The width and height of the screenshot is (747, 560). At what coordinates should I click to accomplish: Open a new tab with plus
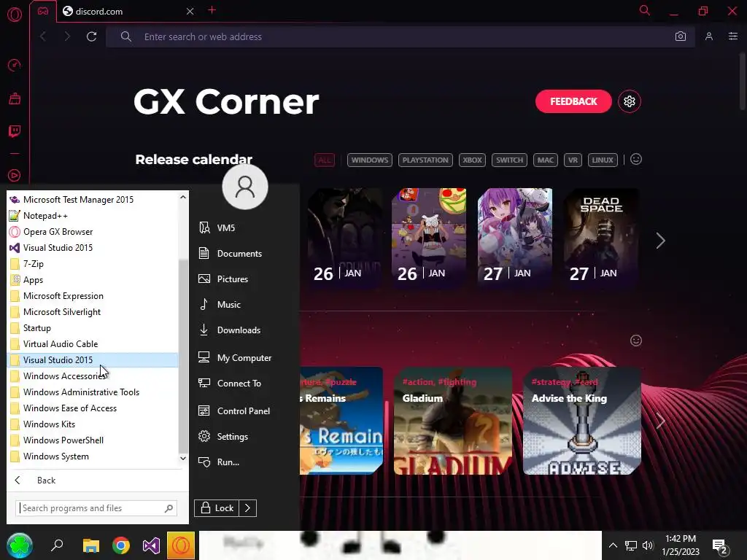pyautogui.click(x=212, y=10)
